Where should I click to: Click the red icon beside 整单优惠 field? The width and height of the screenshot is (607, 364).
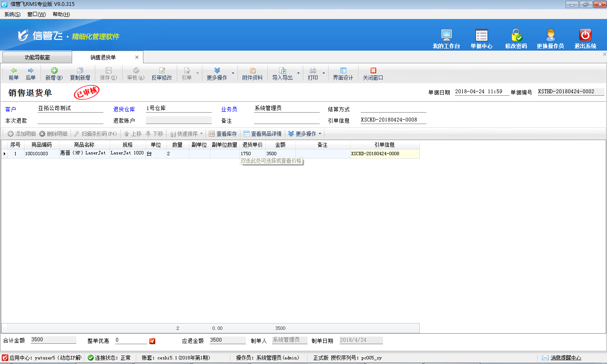[152, 341]
